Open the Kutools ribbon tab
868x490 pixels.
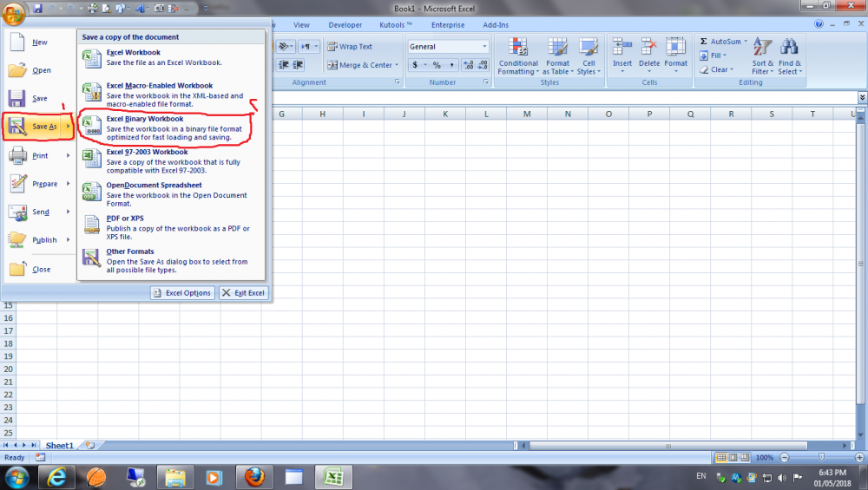click(396, 25)
